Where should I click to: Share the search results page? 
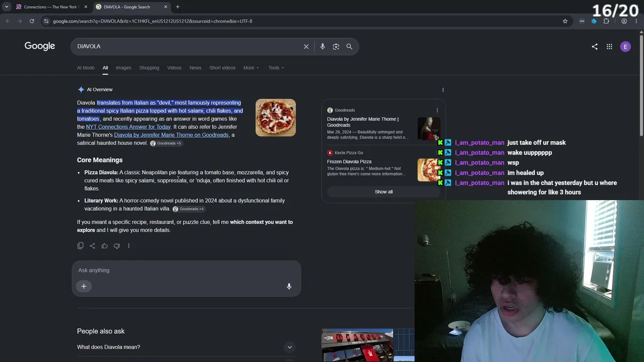click(x=595, y=46)
